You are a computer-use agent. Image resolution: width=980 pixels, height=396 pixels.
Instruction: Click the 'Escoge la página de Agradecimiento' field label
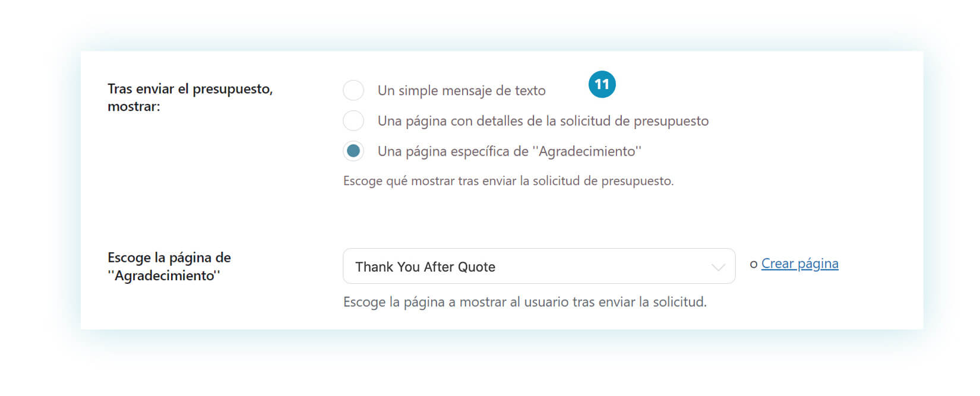click(x=169, y=266)
